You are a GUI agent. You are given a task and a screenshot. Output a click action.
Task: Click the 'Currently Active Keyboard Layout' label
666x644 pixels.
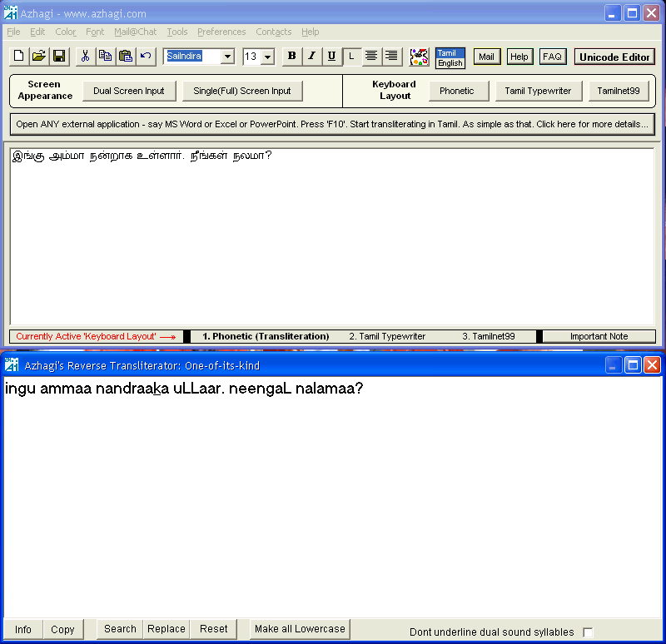(96, 336)
